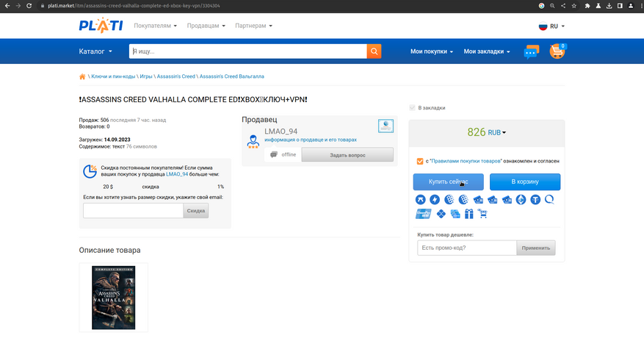Open the 'Игры' breadcrumb link
The image size is (644, 341).
[x=146, y=76]
